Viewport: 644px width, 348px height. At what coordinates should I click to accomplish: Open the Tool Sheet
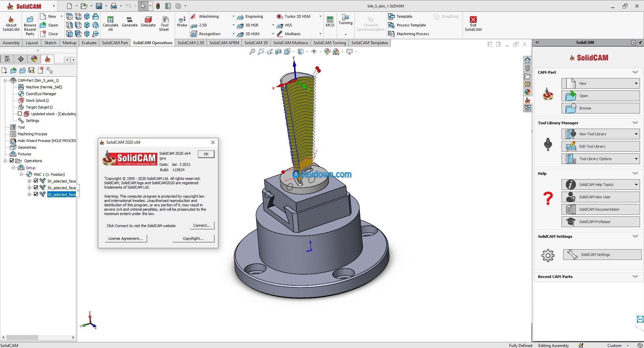164,23
